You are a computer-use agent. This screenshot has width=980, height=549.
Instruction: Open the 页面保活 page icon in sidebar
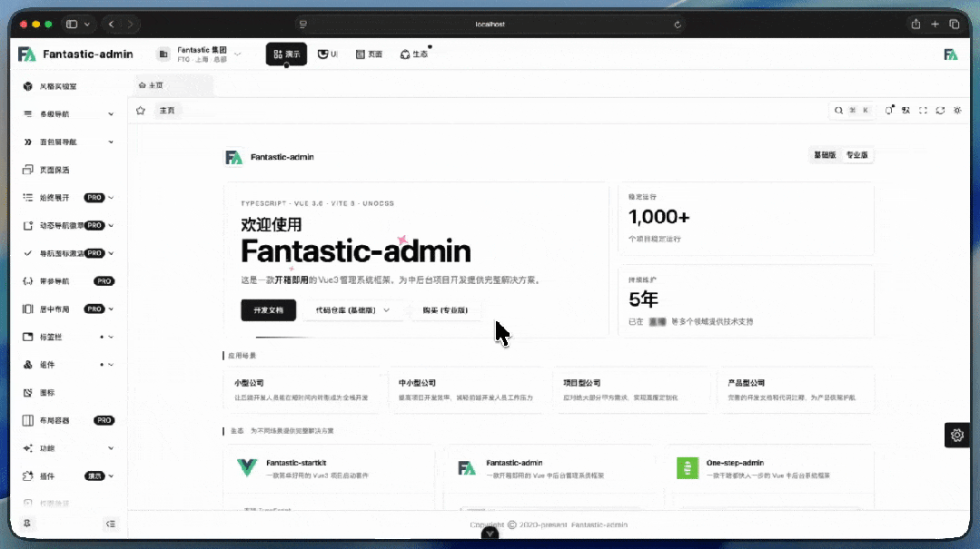[27, 170]
